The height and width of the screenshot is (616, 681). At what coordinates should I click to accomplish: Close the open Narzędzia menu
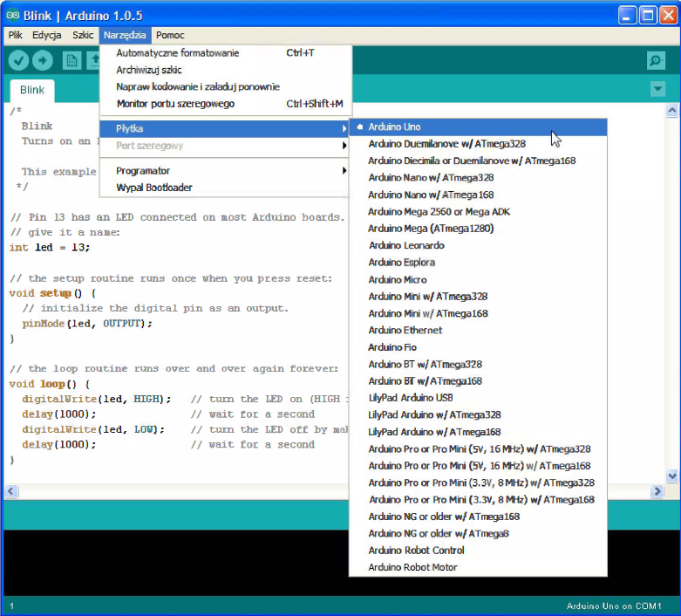tap(125, 35)
